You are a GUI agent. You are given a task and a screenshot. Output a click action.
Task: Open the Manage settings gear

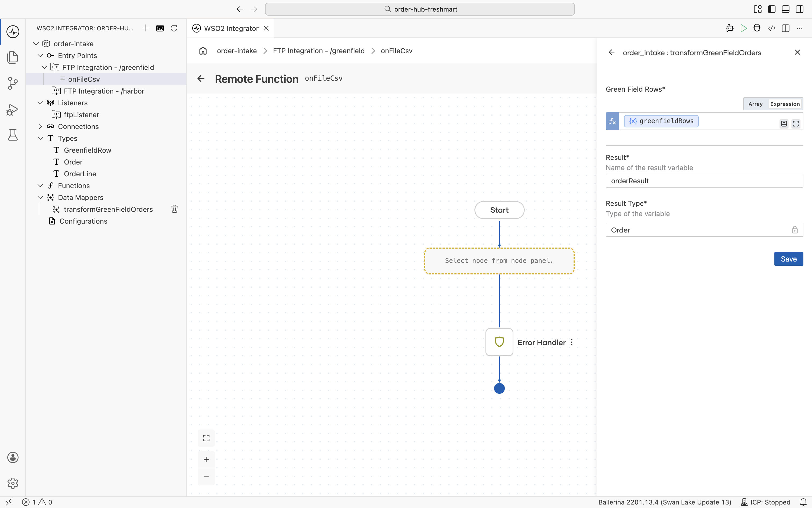(13, 483)
